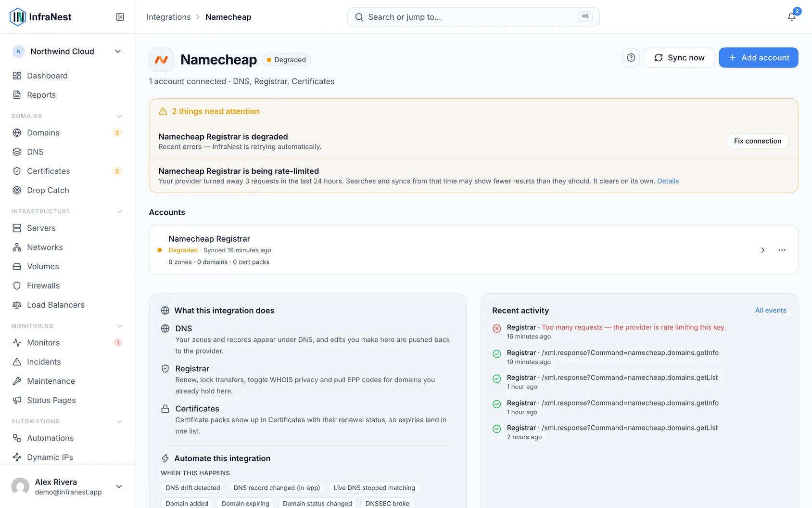Click the Add account button

pyautogui.click(x=759, y=58)
